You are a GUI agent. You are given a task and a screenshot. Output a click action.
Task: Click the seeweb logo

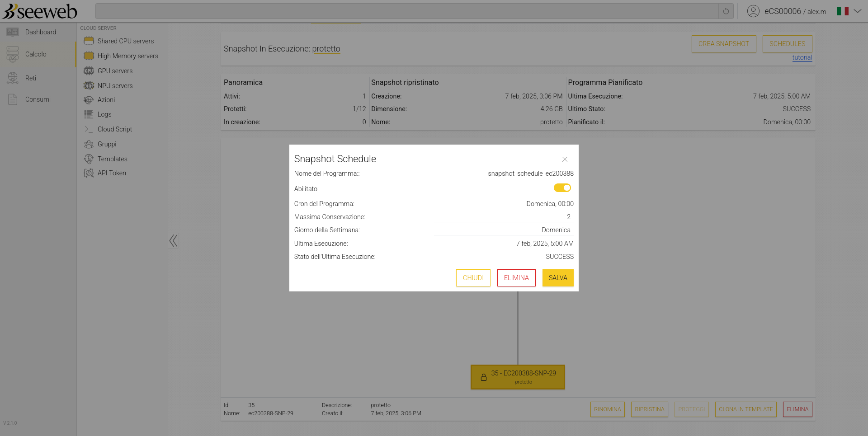point(40,11)
